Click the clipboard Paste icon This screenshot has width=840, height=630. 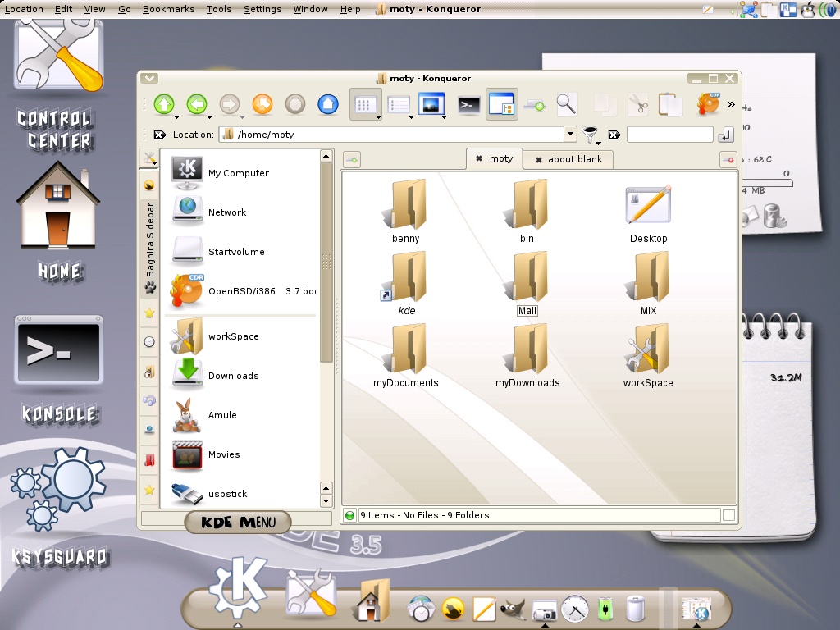point(670,104)
